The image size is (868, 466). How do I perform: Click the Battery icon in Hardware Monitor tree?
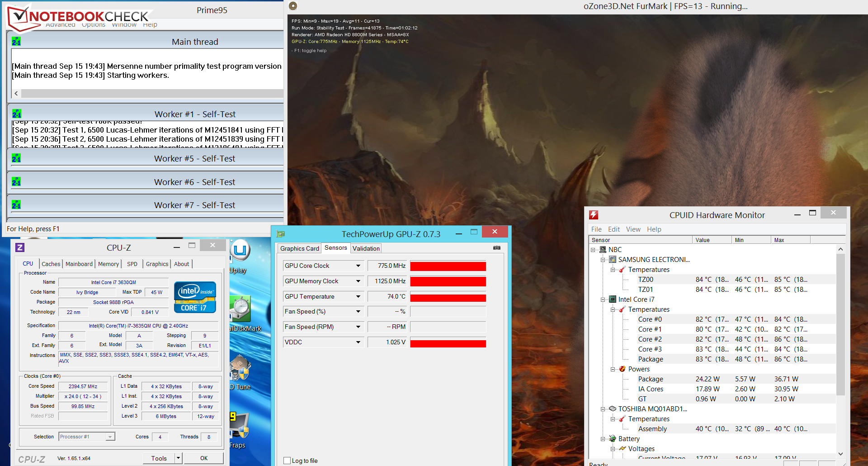tap(613, 439)
